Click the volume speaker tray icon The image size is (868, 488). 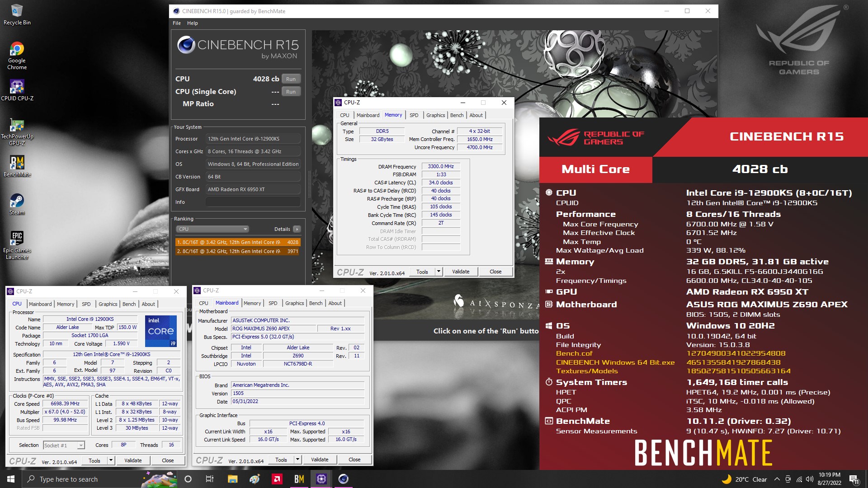(810, 479)
